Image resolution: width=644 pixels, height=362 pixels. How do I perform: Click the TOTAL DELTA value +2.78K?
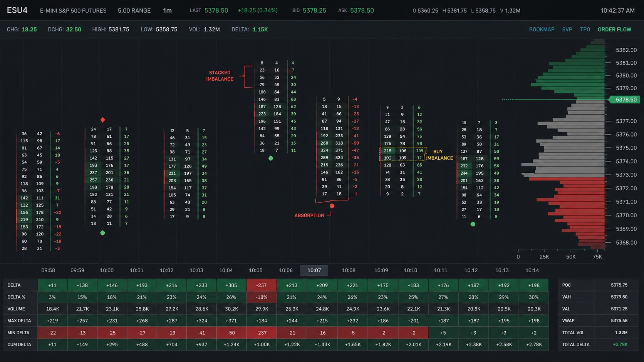tap(620, 344)
